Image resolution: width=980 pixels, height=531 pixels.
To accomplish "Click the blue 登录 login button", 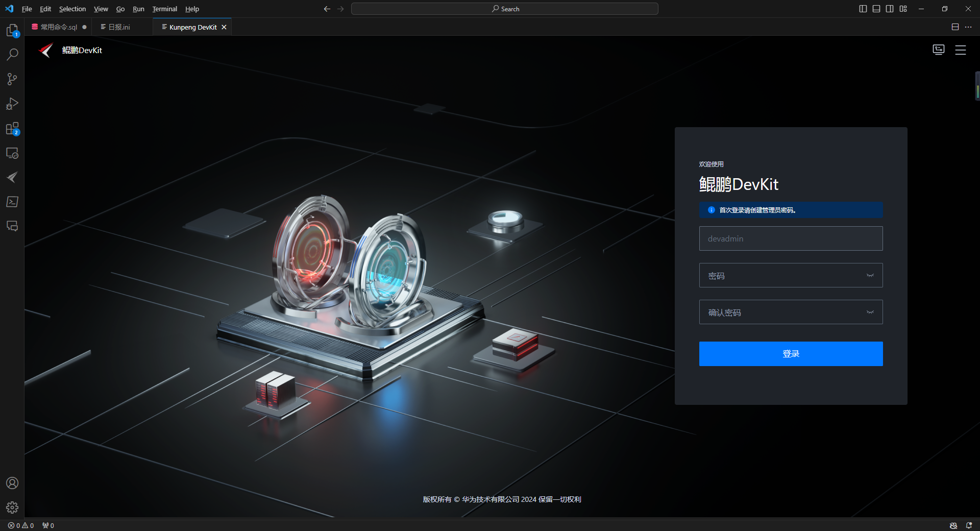I will click(x=791, y=354).
